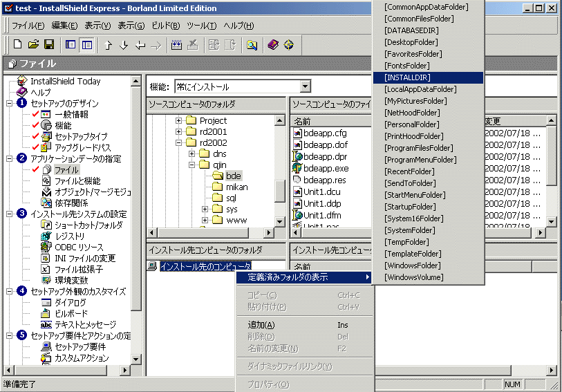Click the ショートカット/フォルダ icon

(46, 225)
